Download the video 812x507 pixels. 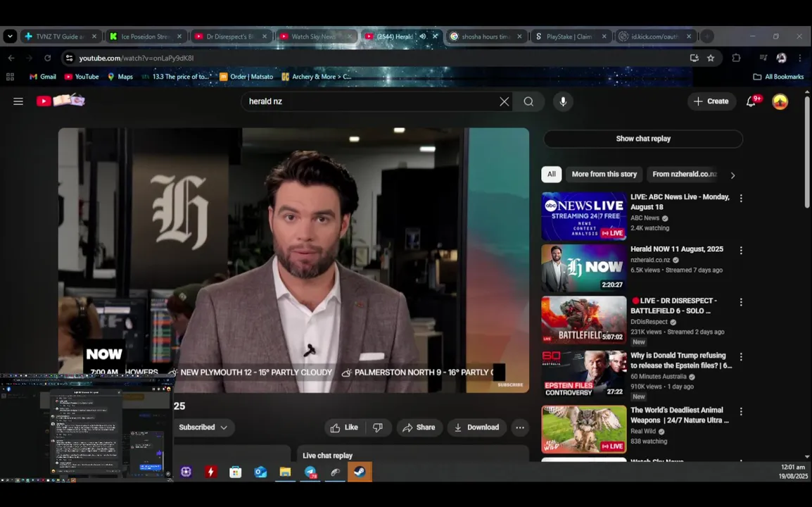(x=477, y=427)
